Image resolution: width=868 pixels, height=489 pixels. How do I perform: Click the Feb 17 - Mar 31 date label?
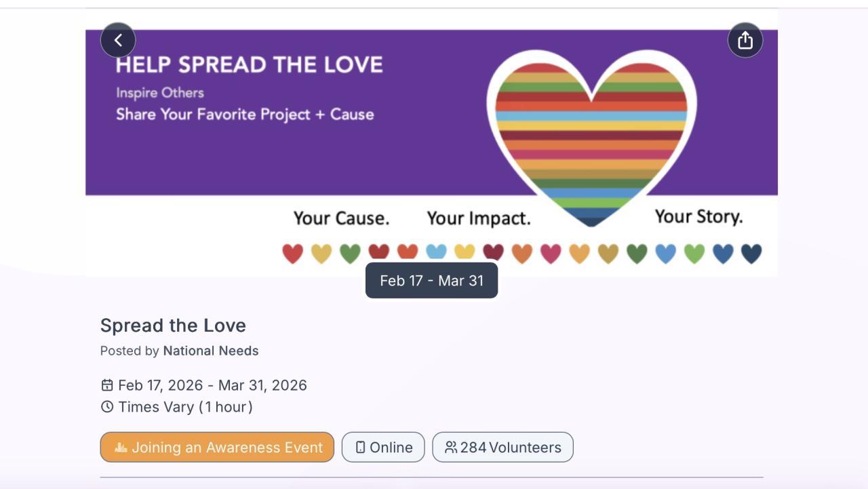tap(431, 281)
